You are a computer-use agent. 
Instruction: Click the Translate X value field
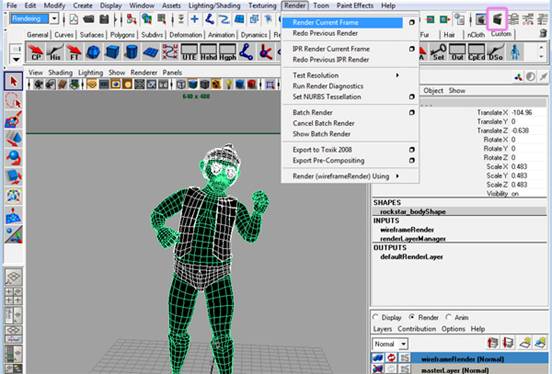tap(527, 112)
